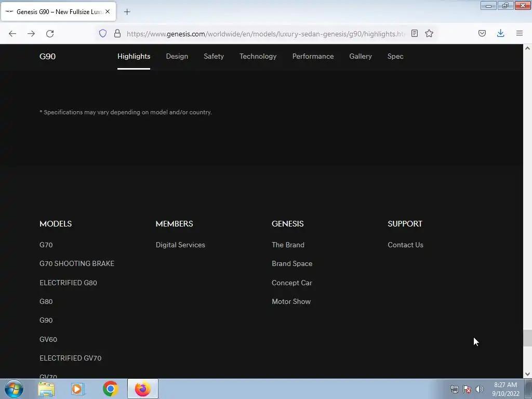Open the Firefox downloads panel

pyautogui.click(x=500, y=33)
